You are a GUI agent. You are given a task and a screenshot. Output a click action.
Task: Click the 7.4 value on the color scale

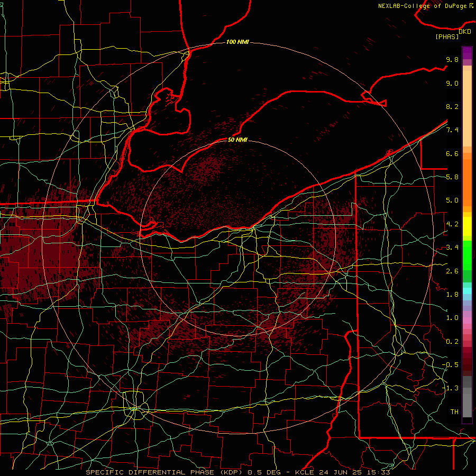[x=452, y=130]
